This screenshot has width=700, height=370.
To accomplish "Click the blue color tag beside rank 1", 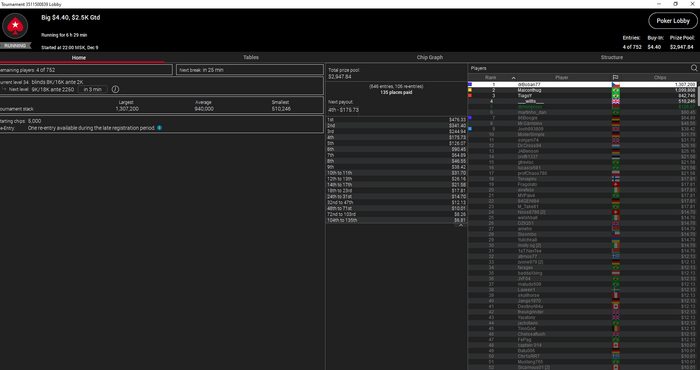I will point(470,84).
